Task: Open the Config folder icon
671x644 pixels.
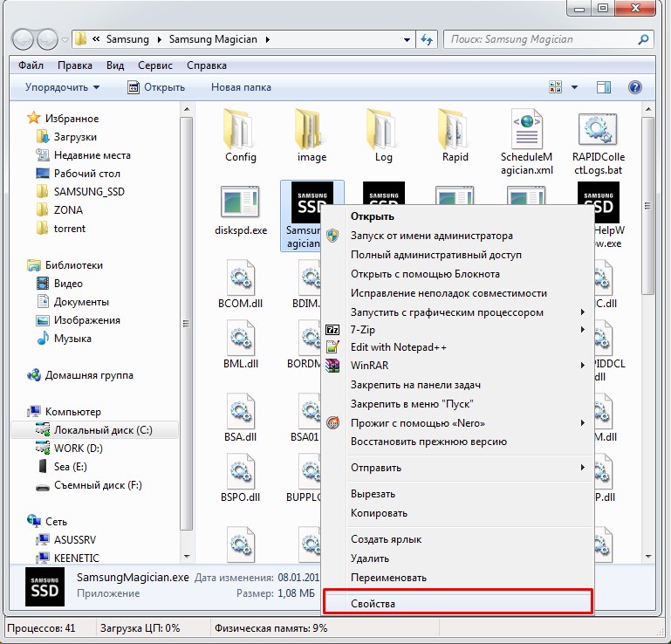Action: click(x=240, y=128)
